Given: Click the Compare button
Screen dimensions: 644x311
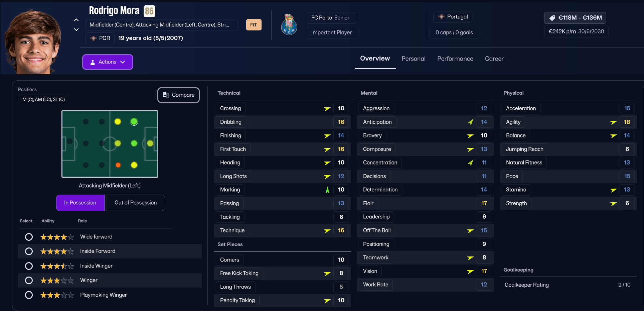Looking at the screenshot, I should coord(178,95).
